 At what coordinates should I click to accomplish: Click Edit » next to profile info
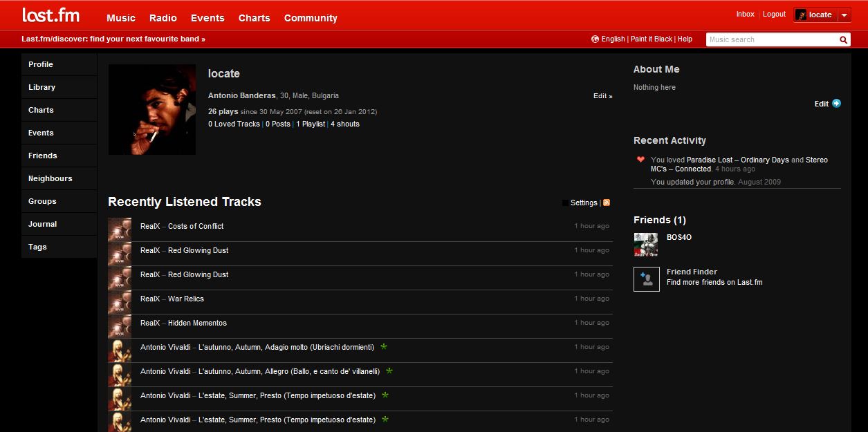tap(603, 96)
